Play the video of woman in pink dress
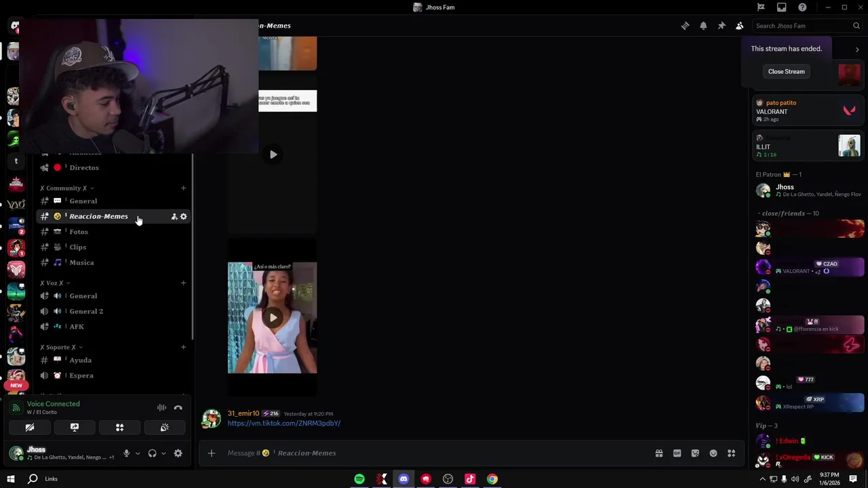Viewport: 868px width, 488px height. [273, 317]
